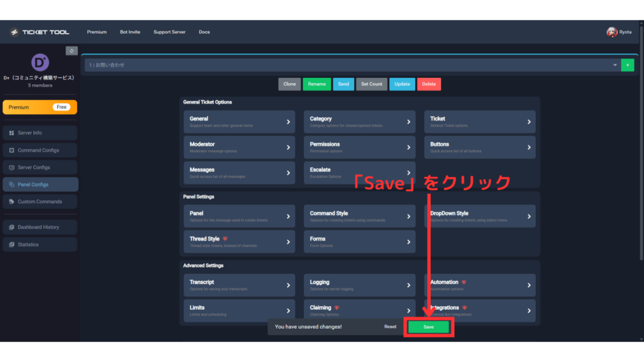Viewport: 644px width, 362px height.
Task: Click the premium badge next to Integrations
Action: pyautogui.click(x=465, y=308)
